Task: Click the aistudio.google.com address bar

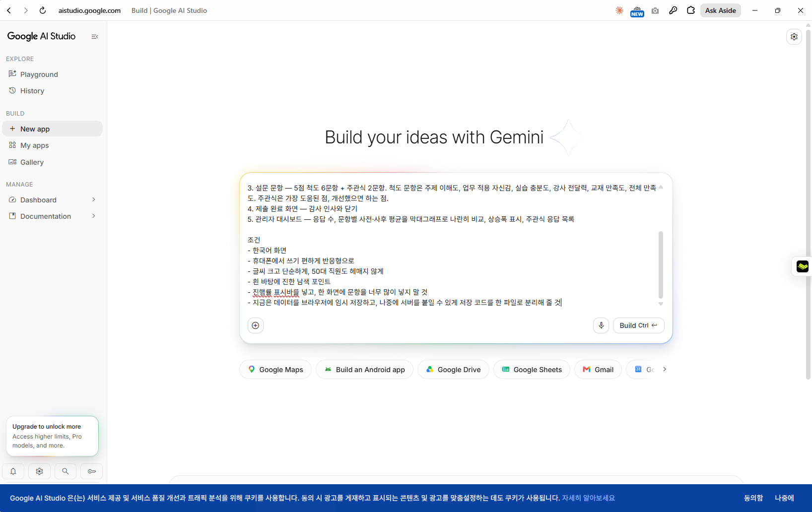Action: (x=89, y=10)
